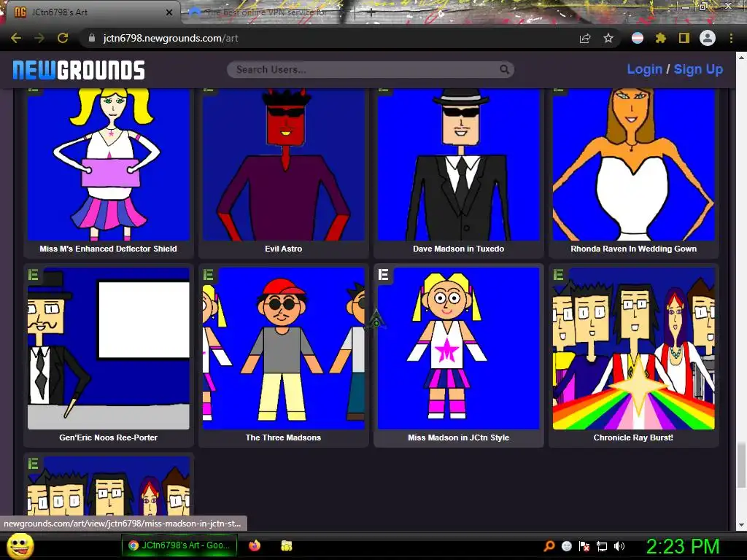The height and width of the screenshot is (560, 747).
Task: Click the 2:23 PM taskbar clock
Action: pyautogui.click(x=682, y=547)
